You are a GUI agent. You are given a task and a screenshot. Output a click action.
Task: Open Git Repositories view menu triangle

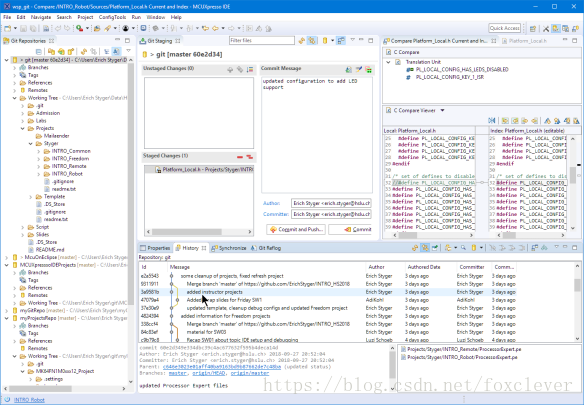click(128, 51)
